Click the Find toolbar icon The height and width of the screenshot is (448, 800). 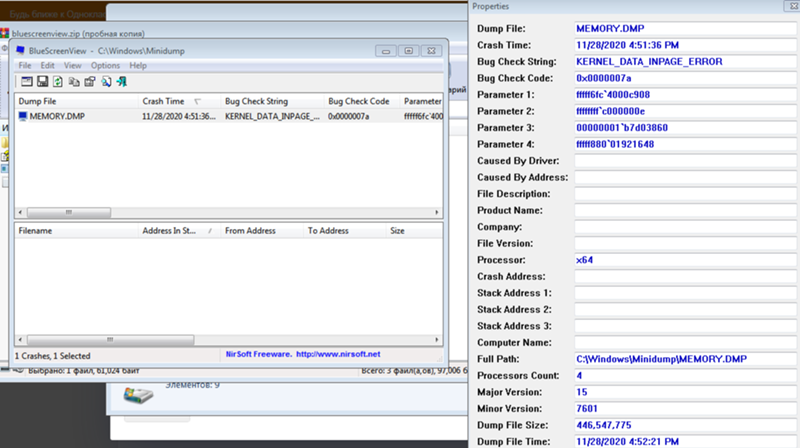[x=106, y=82]
